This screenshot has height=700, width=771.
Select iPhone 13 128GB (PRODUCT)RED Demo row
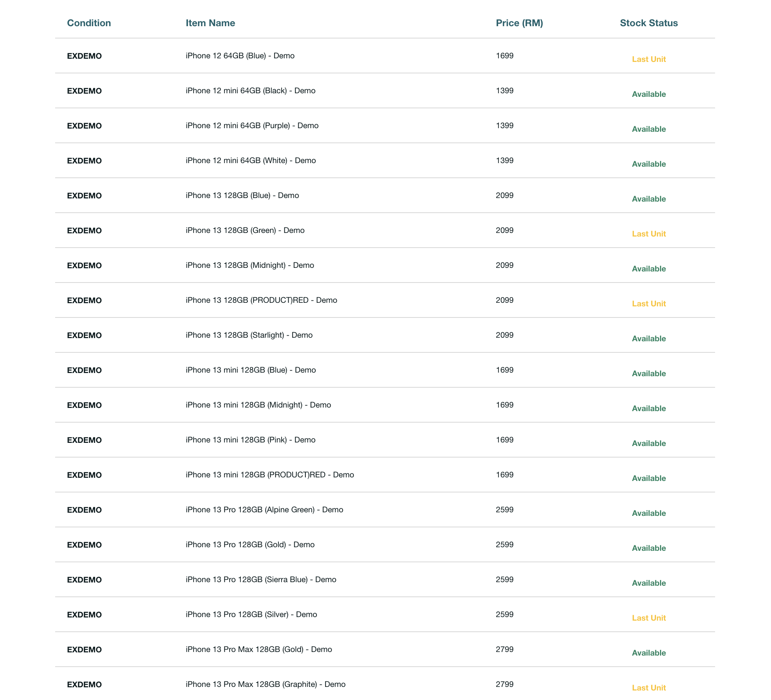coord(261,300)
